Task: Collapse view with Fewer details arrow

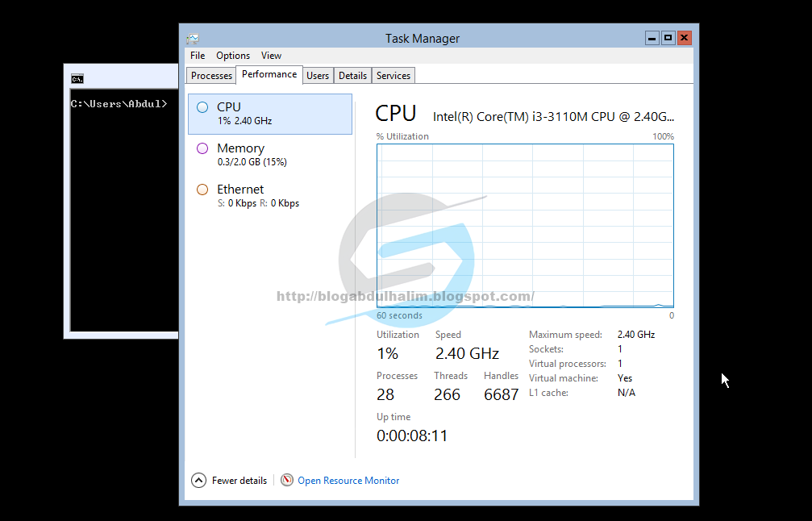Action: coord(199,481)
